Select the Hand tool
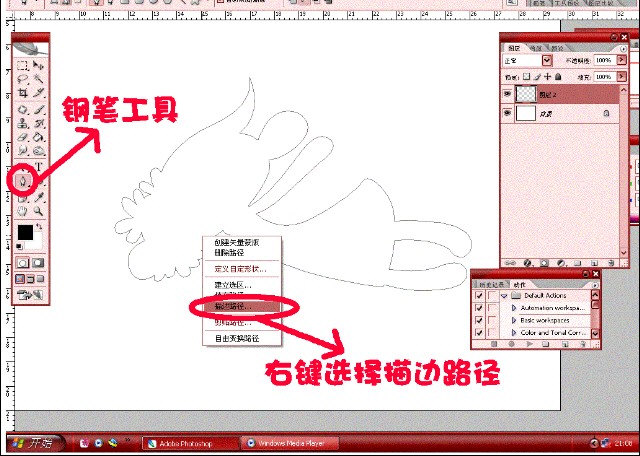Viewport: 640px width, 456px height. tap(22, 211)
